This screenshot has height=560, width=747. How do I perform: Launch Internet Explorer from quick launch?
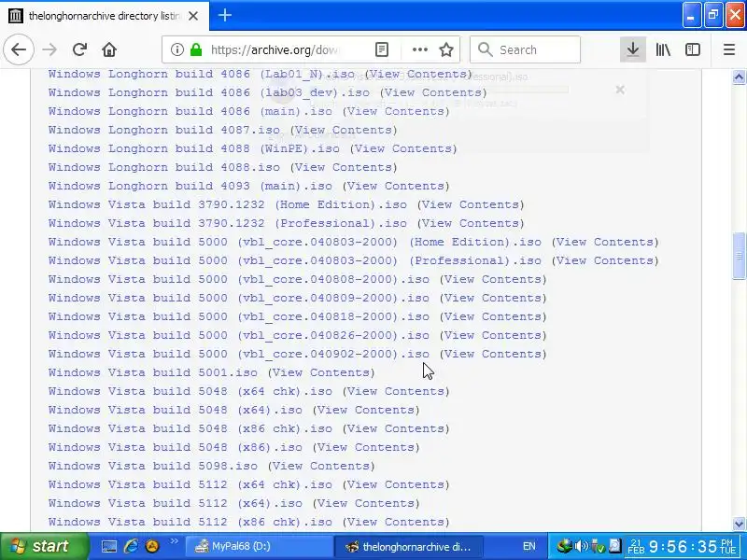[x=131, y=546]
